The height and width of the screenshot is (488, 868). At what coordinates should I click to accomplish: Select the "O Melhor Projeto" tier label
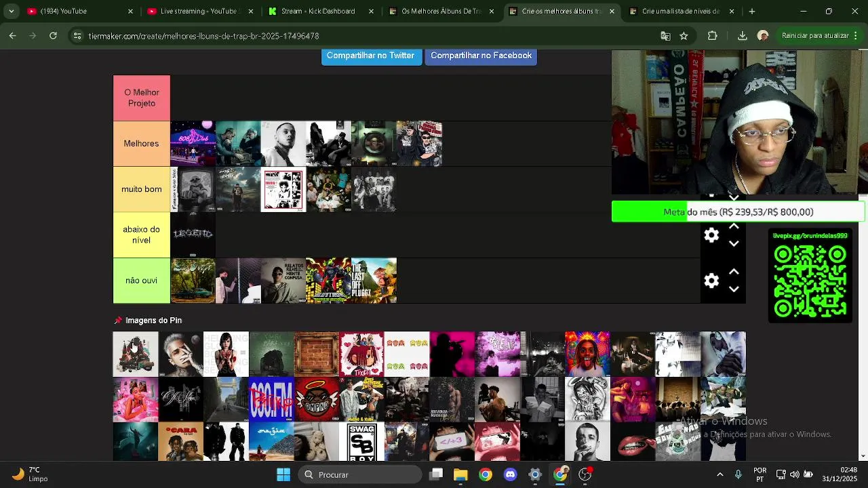point(141,98)
